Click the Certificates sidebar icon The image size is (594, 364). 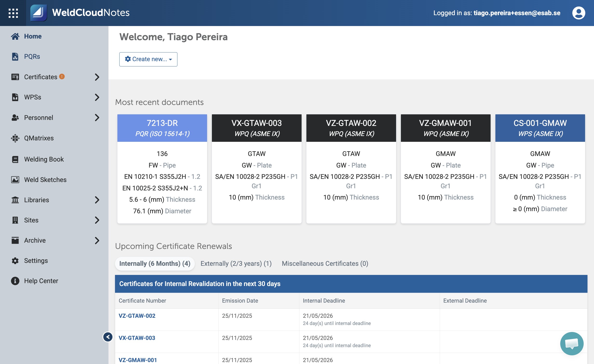15,77
